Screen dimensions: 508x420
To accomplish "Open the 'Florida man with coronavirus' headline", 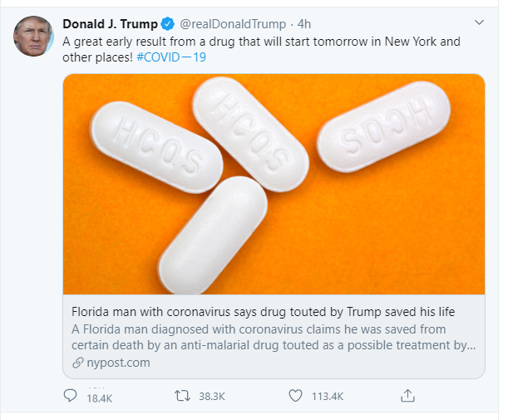I will pos(264,312).
